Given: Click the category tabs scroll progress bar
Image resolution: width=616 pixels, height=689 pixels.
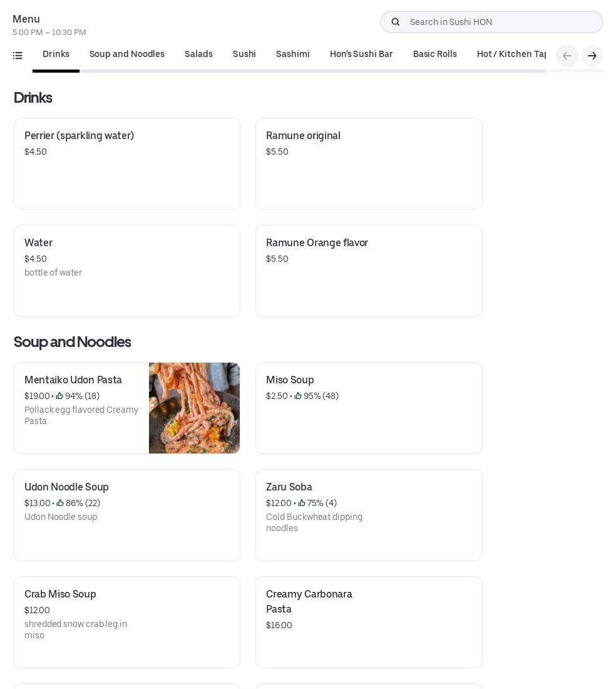Looking at the screenshot, I should [x=313, y=71].
